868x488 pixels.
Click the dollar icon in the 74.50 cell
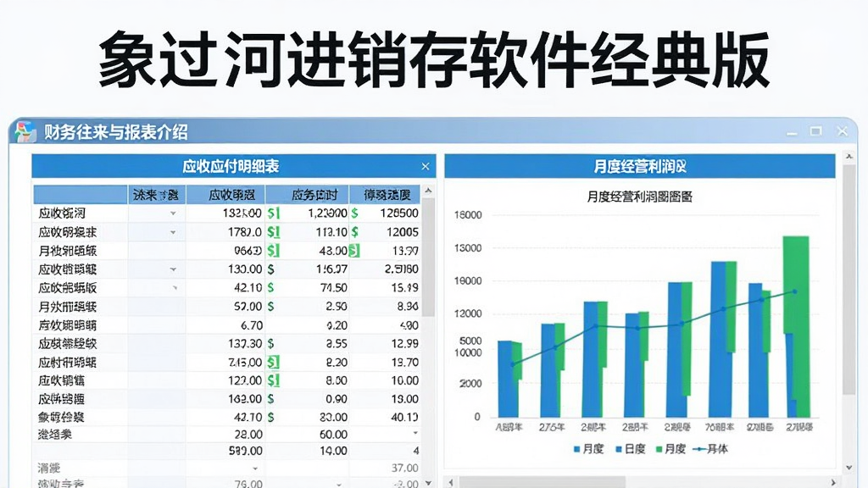(270, 288)
